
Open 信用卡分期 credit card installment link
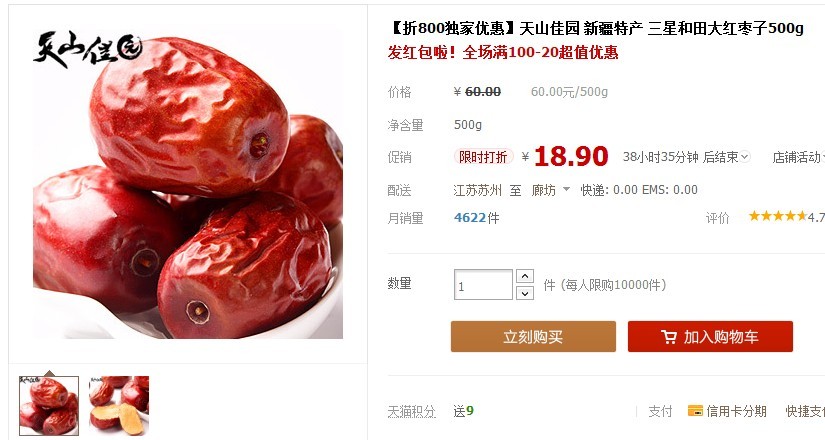(736, 411)
